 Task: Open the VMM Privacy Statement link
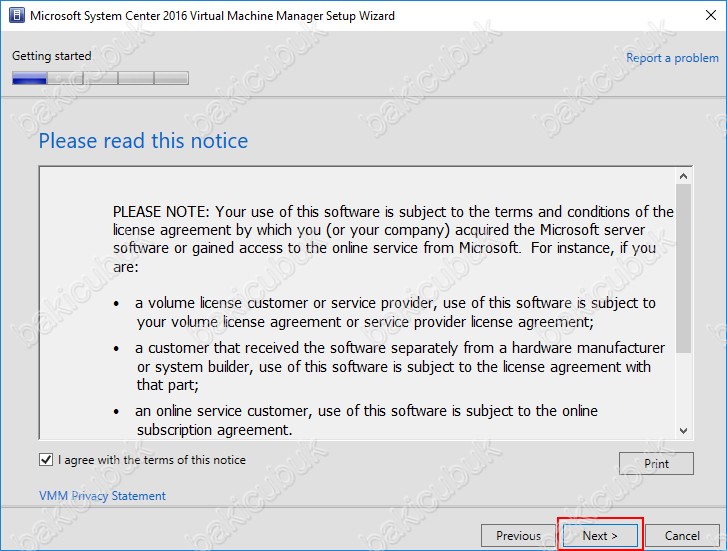[x=102, y=496]
